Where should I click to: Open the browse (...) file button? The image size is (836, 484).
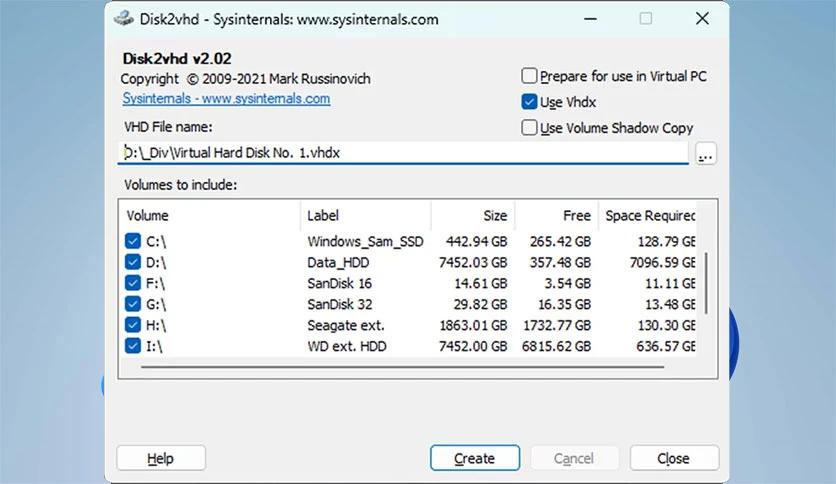pos(706,154)
